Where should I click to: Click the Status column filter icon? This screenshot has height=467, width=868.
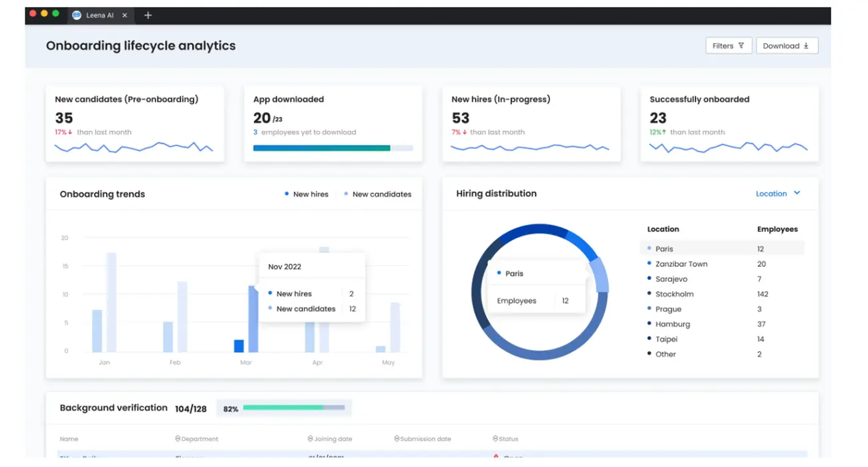click(x=495, y=439)
